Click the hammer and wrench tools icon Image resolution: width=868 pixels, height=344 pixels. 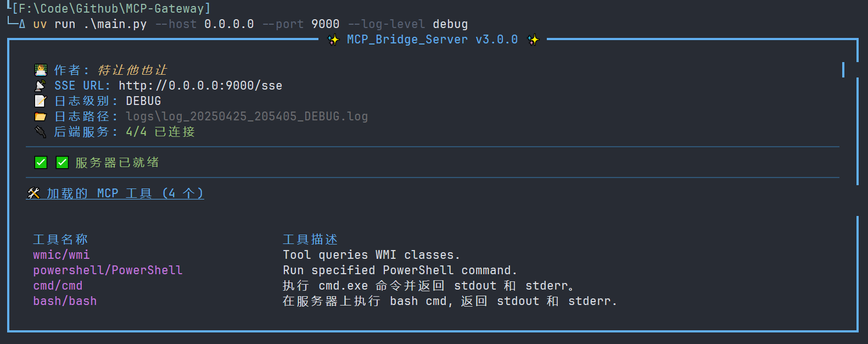(x=34, y=193)
